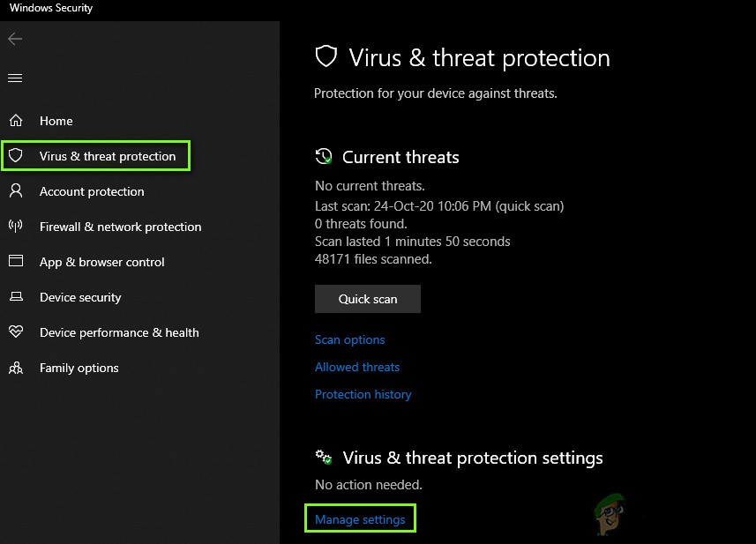Click the Current threats status icon
The width and height of the screenshot is (756, 544).
[323, 156]
